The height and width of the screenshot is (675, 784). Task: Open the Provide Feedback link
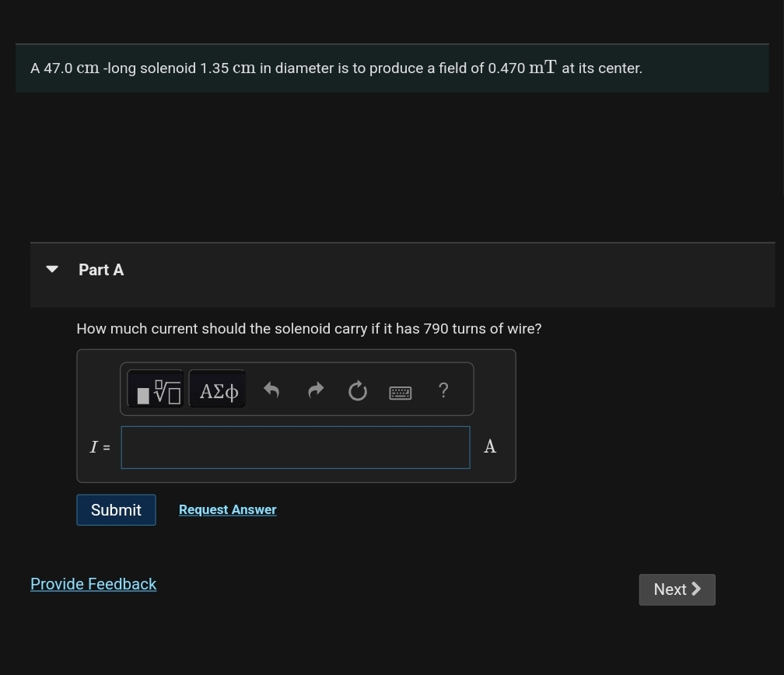tap(93, 584)
